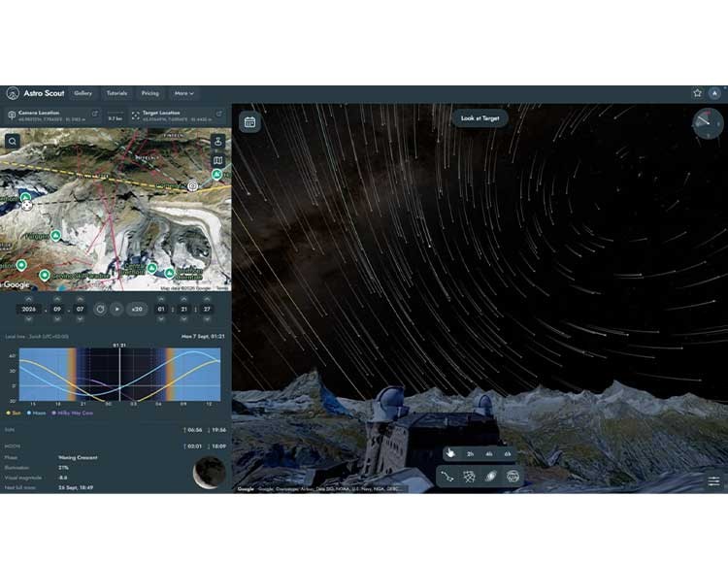Increase the hour with up chevron

(161, 299)
